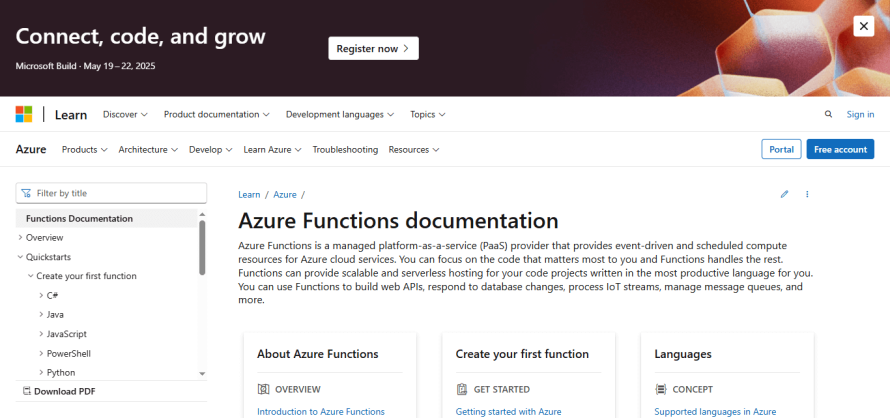890x418 pixels.
Task: Expand the JavaScript tree item
Action: pyautogui.click(x=41, y=334)
